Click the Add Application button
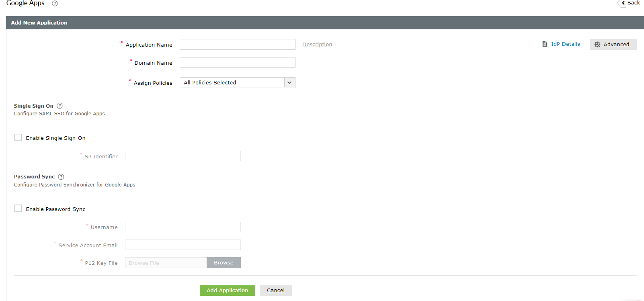Viewport: 644px width, 301px height. point(228,291)
